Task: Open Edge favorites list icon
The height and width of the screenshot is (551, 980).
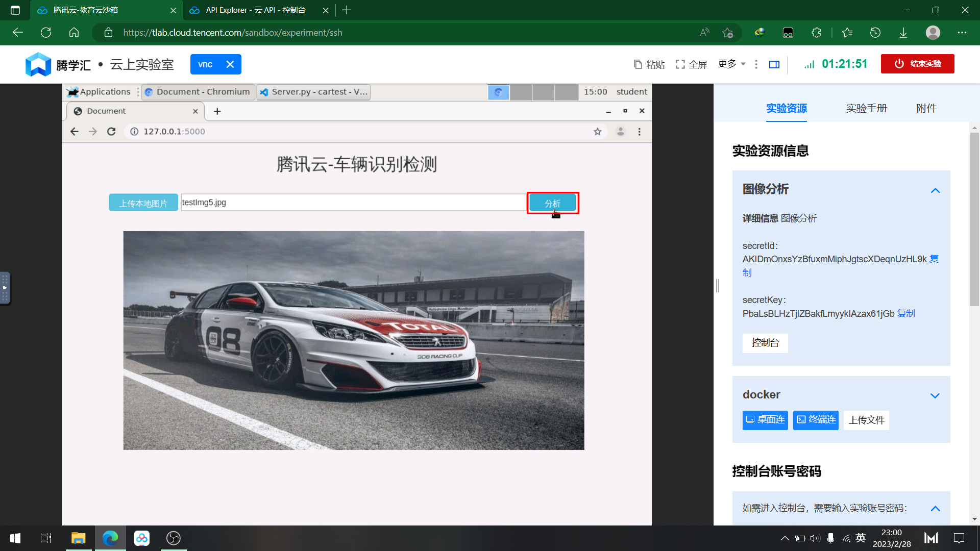Action: pyautogui.click(x=847, y=33)
